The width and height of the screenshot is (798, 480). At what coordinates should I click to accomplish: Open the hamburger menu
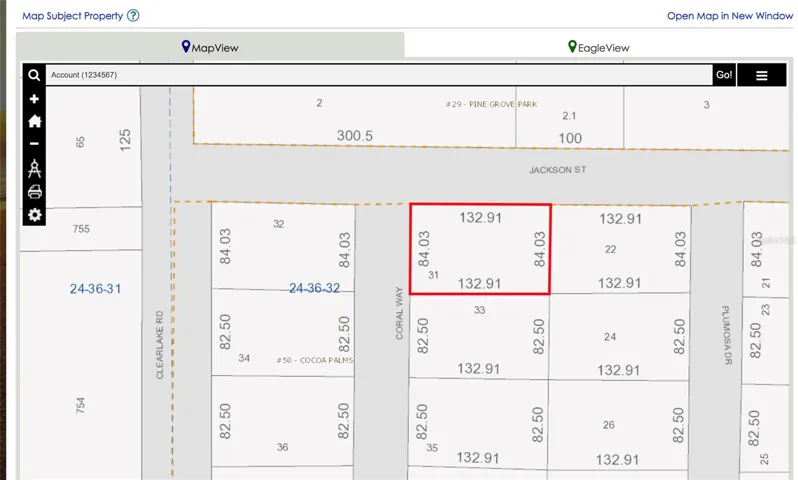tap(761, 75)
